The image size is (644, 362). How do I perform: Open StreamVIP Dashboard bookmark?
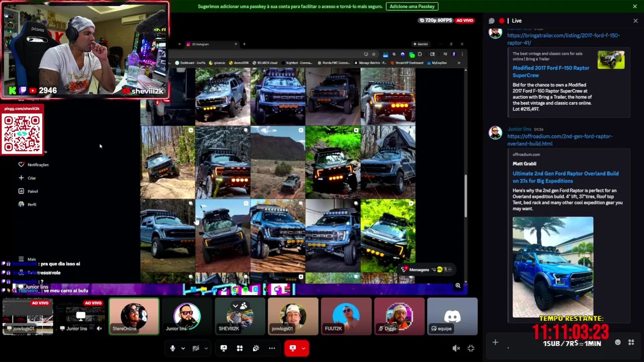pos(407,63)
